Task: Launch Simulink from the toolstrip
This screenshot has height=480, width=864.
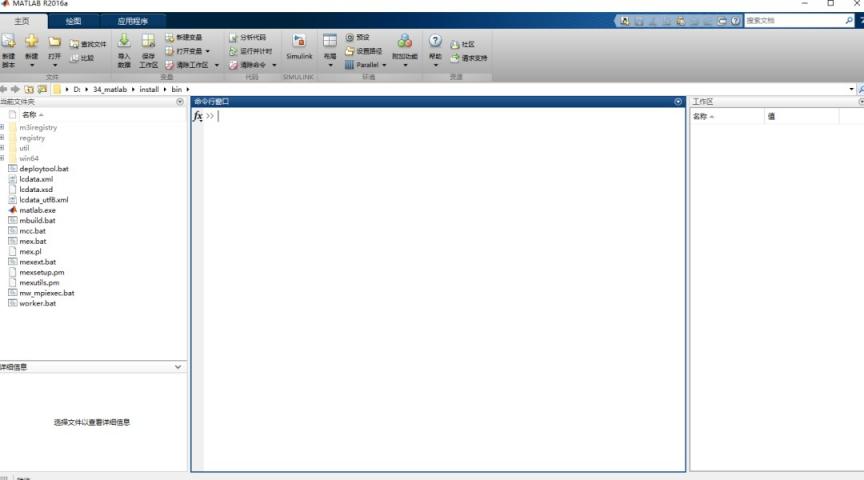Action: (x=299, y=47)
